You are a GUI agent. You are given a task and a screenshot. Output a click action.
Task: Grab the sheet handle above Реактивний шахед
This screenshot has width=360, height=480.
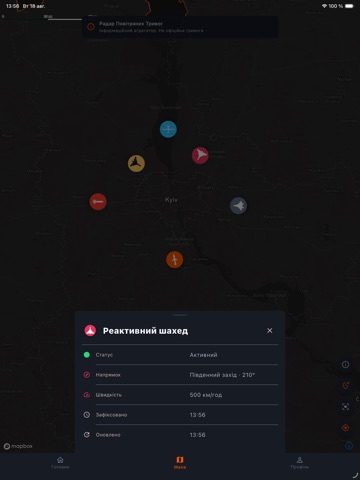click(180, 315)
